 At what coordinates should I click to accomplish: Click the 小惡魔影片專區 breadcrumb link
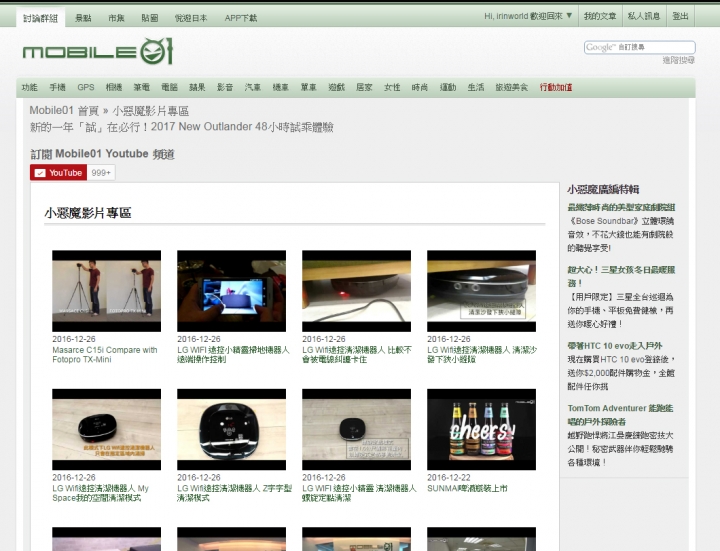click(151, 111)
